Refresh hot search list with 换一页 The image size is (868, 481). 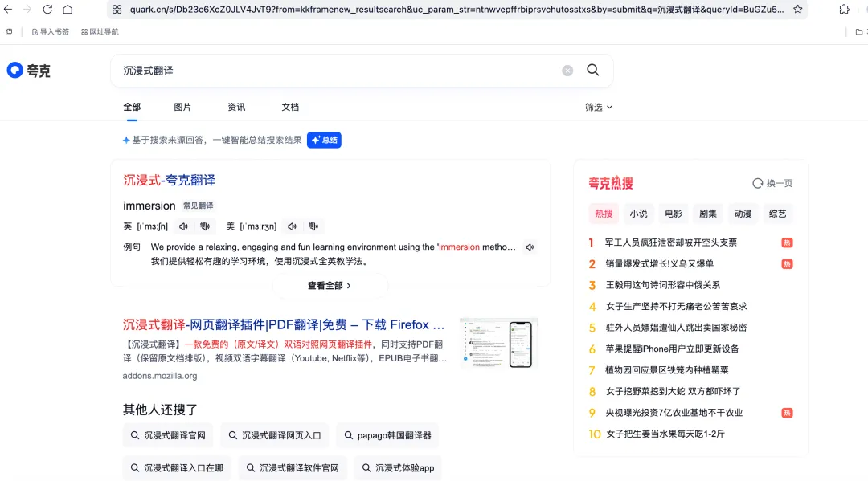(x=772, y=183)
